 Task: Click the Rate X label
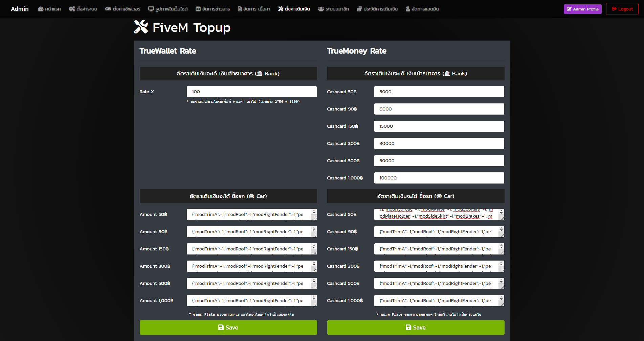(x=147, y=92)
